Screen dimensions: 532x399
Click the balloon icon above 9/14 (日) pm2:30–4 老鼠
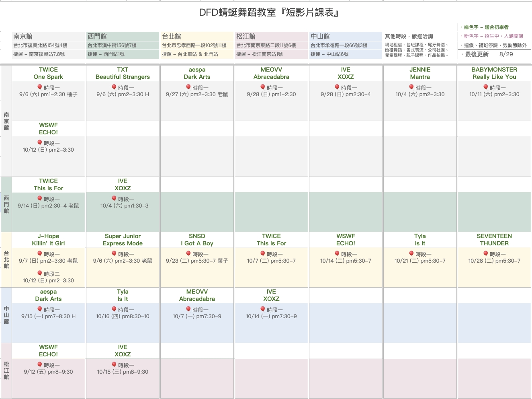coord(40,198)
